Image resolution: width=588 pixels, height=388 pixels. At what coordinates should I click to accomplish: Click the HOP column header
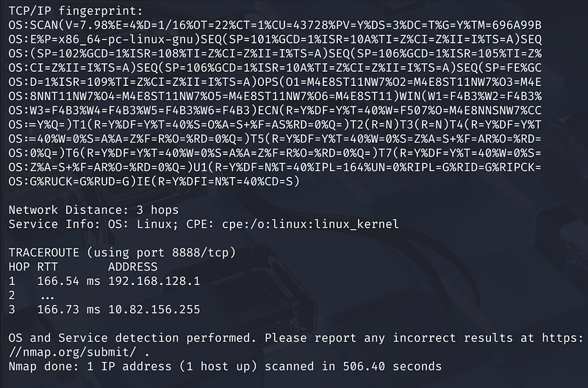click(18, 267)
